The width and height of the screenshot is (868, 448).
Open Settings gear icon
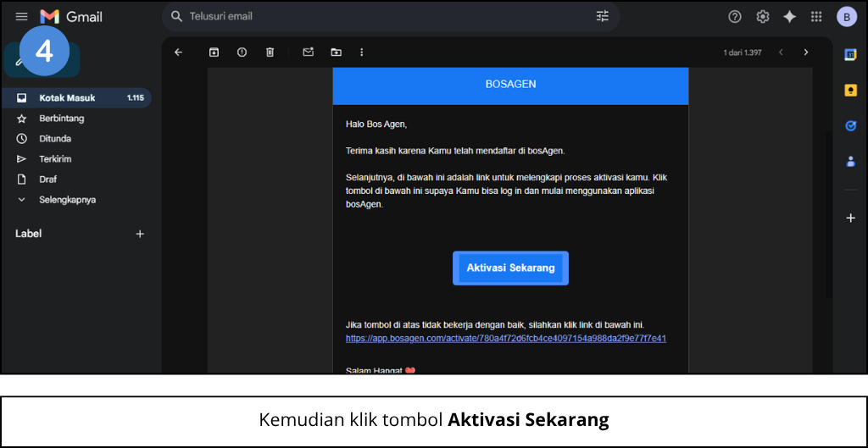point(763,17)
